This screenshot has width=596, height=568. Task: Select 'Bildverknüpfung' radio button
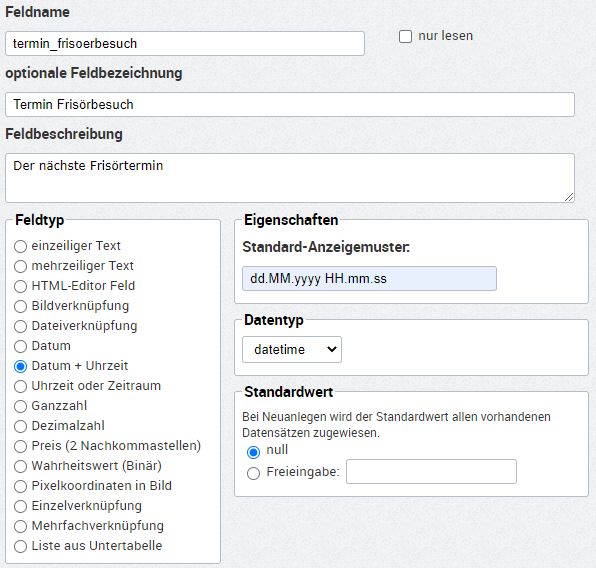coord(20,306)
